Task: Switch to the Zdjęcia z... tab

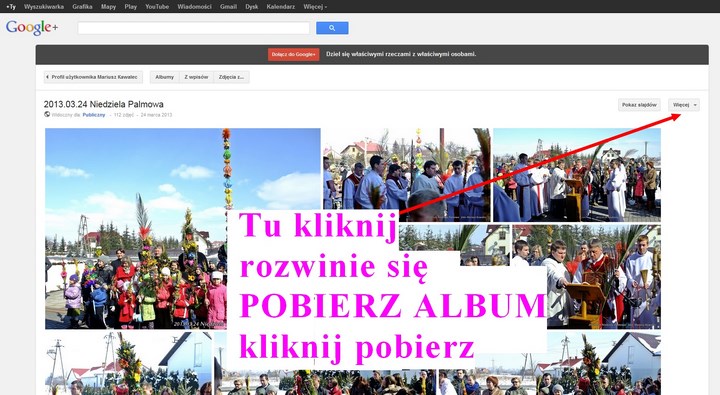Action: point(231,77)
